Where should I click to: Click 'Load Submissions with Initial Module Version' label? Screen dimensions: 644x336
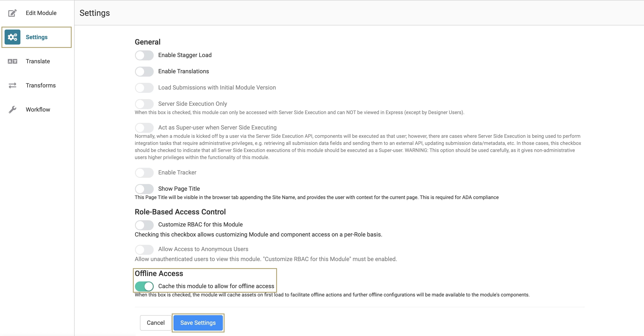tap(217, 87)
